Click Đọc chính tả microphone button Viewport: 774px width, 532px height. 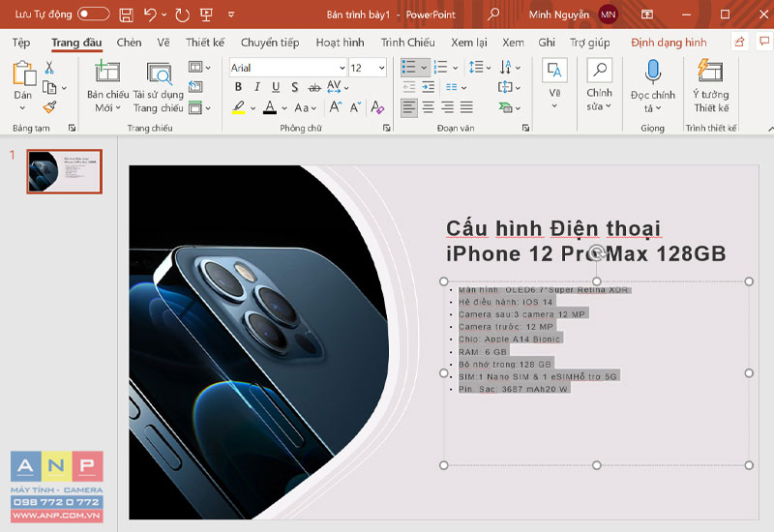(x=652, y=86)
